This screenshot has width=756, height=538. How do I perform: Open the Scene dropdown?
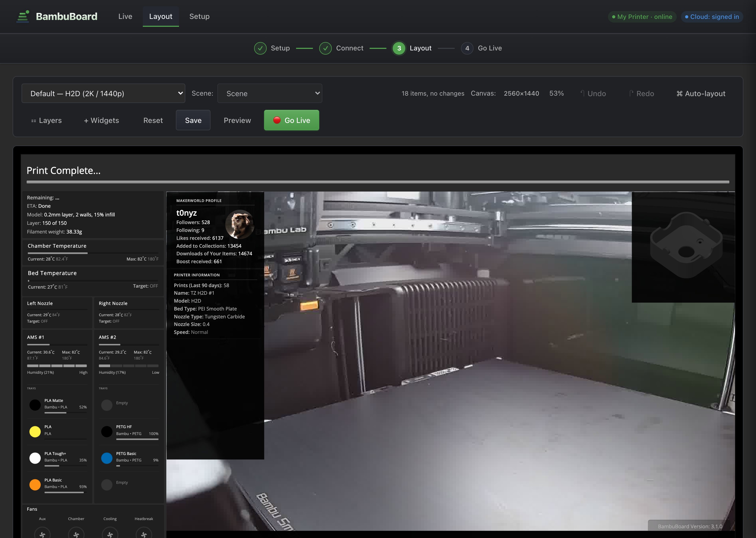[270, 94]
